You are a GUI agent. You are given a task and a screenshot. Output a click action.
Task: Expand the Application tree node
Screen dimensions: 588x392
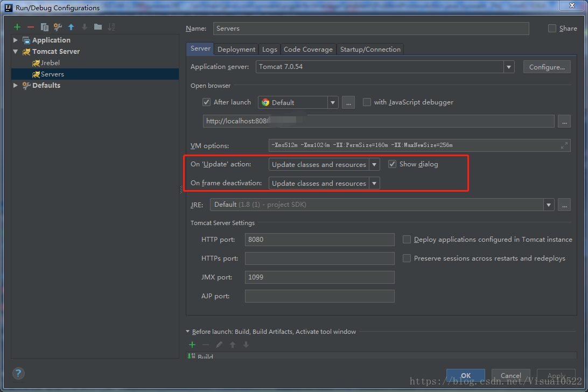(x=16, y=40)
